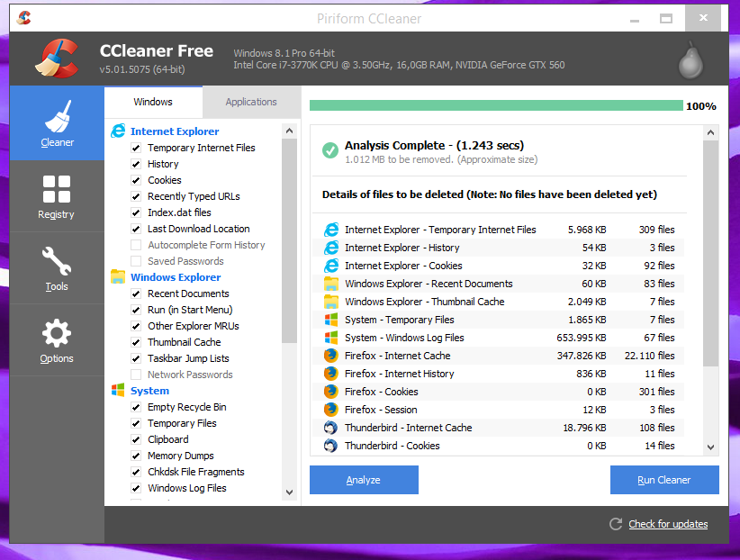The height and width of the screenshot is (560, 740).
Task: Open the Check for updates link
Action: (668, 524)
